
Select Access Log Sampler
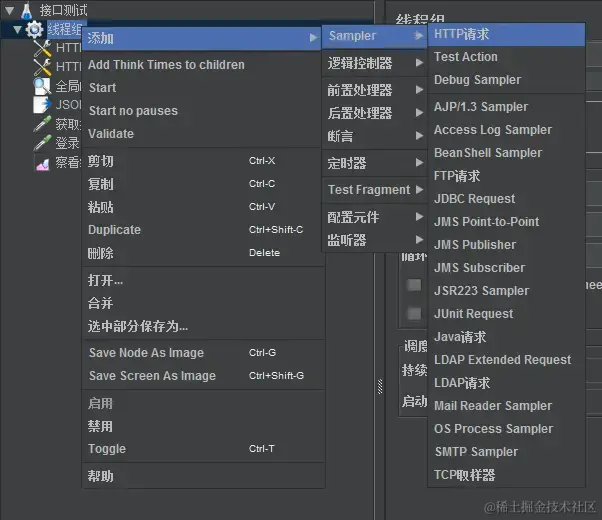coord(506,130)
